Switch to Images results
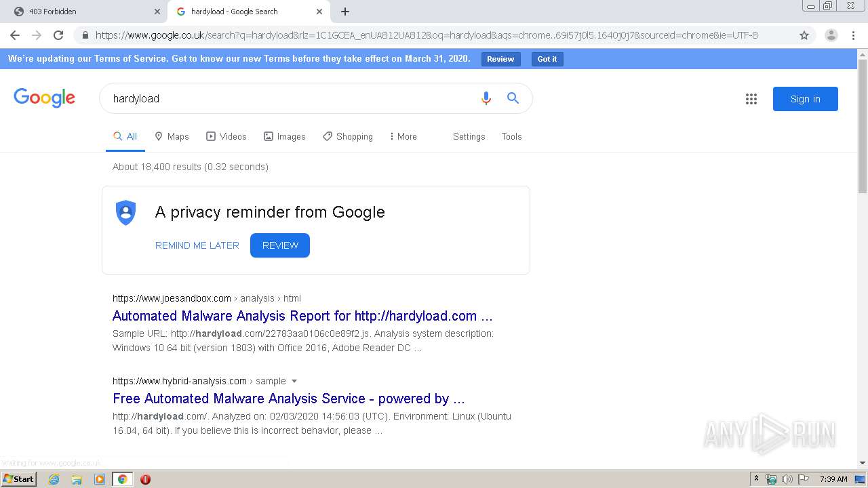Image resolution: width=868 pixels, height=488 pixels. [285, 136]
